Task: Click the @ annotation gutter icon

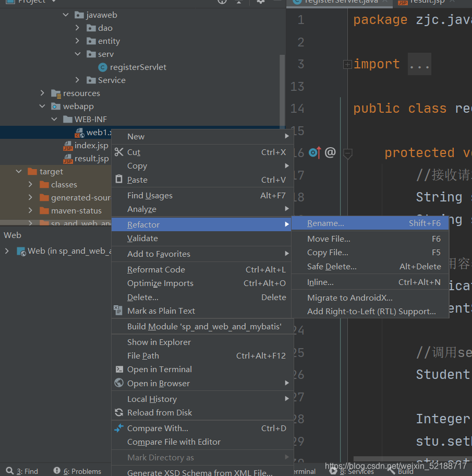Action: tap(330, 152)
